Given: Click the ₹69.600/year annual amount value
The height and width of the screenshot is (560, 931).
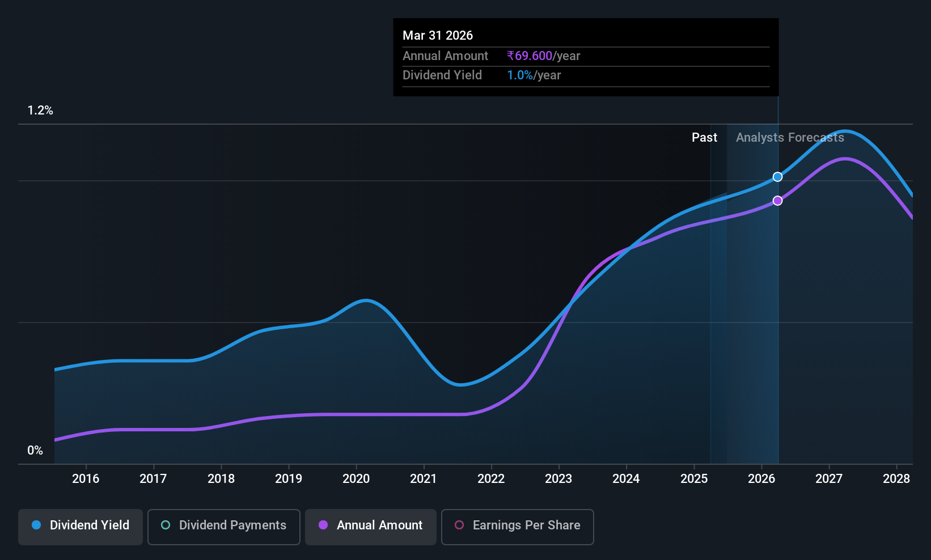Looking at the screenshot, I should coord(543,56).
